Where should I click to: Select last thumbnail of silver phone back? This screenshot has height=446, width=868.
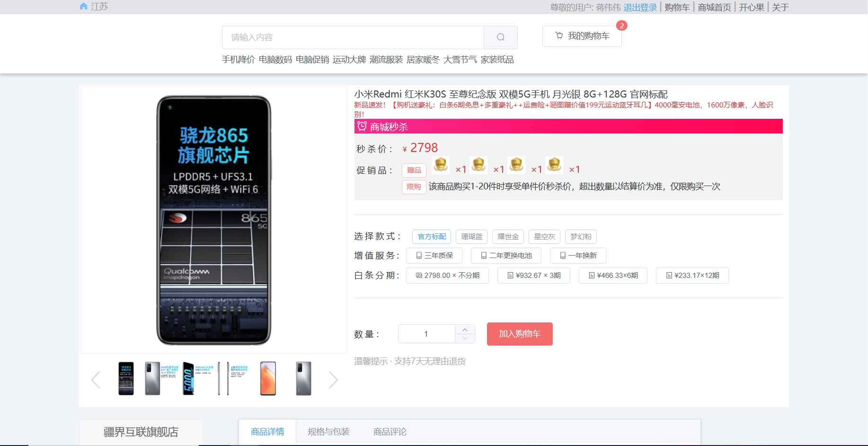303,379
